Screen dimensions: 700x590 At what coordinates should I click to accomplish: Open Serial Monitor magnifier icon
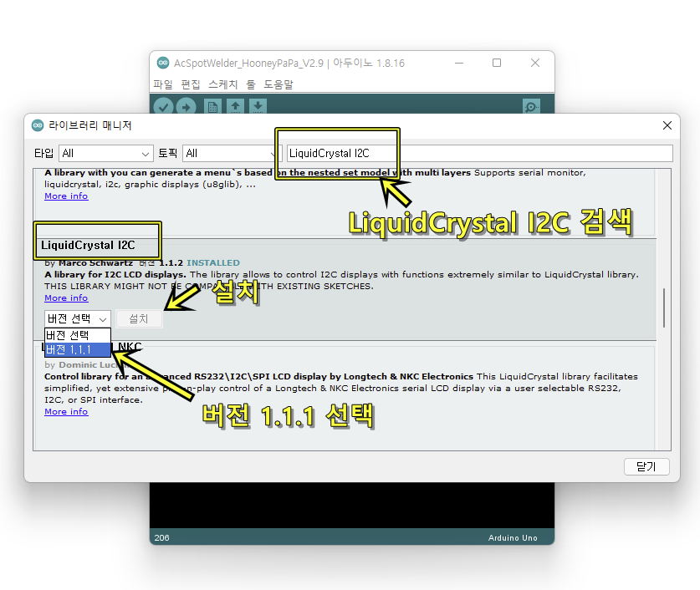(x=531, y=107)
